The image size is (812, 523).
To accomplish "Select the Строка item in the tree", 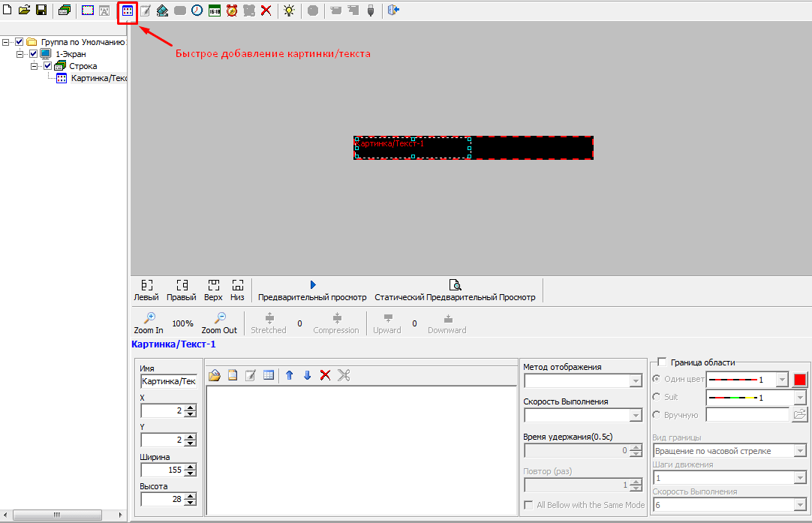I will click(83, 66).
